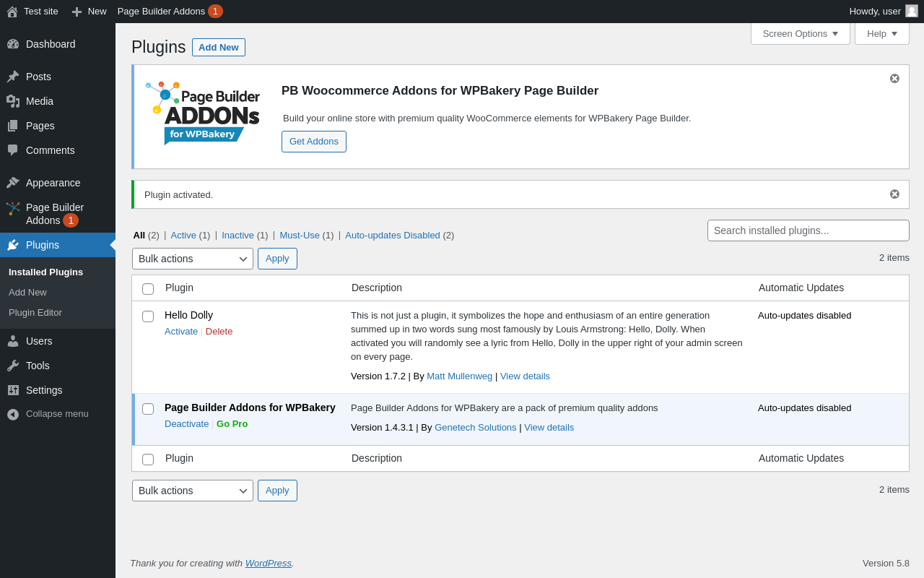Expand the Screen Options panel
Viewport: 924px width, 578px height.
click(801, 33)
